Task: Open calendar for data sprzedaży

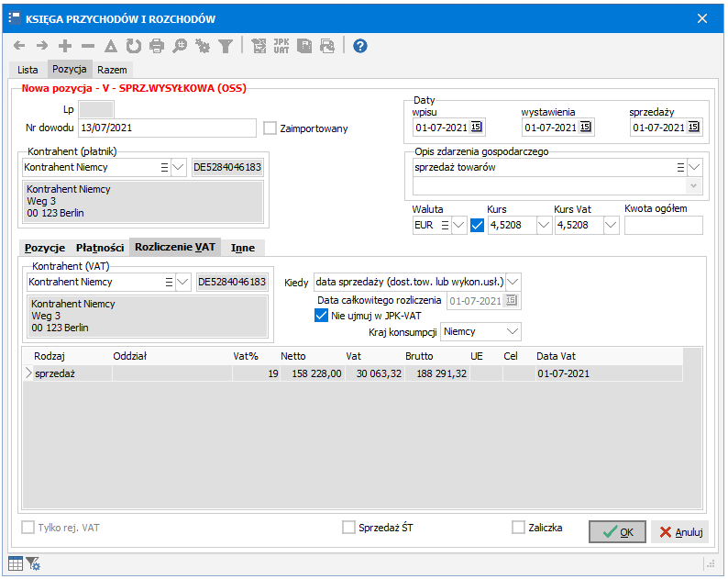Action: 694,127
